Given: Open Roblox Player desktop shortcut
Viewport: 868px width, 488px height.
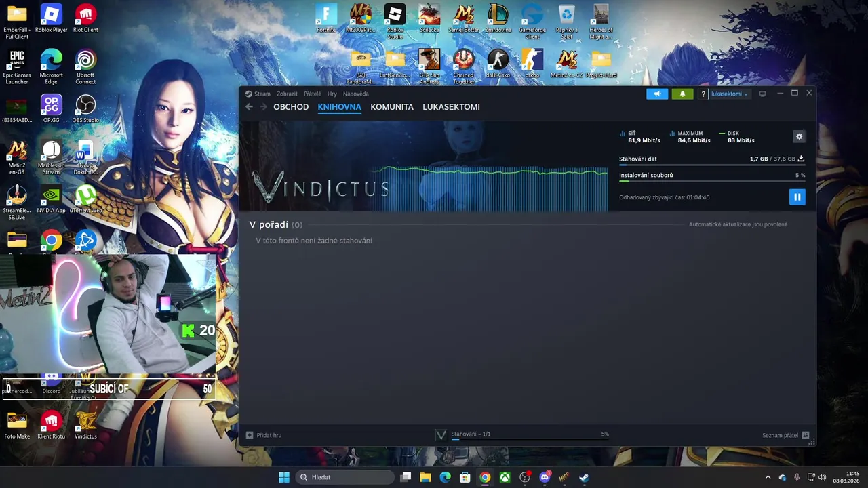Looking at the screenshot, I should click(x=51, y=19).
